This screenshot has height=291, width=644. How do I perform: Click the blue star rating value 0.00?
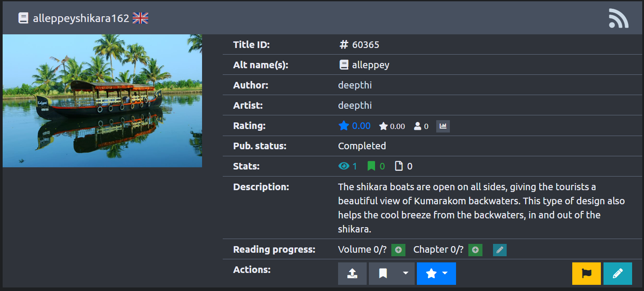tap(361, 126)
